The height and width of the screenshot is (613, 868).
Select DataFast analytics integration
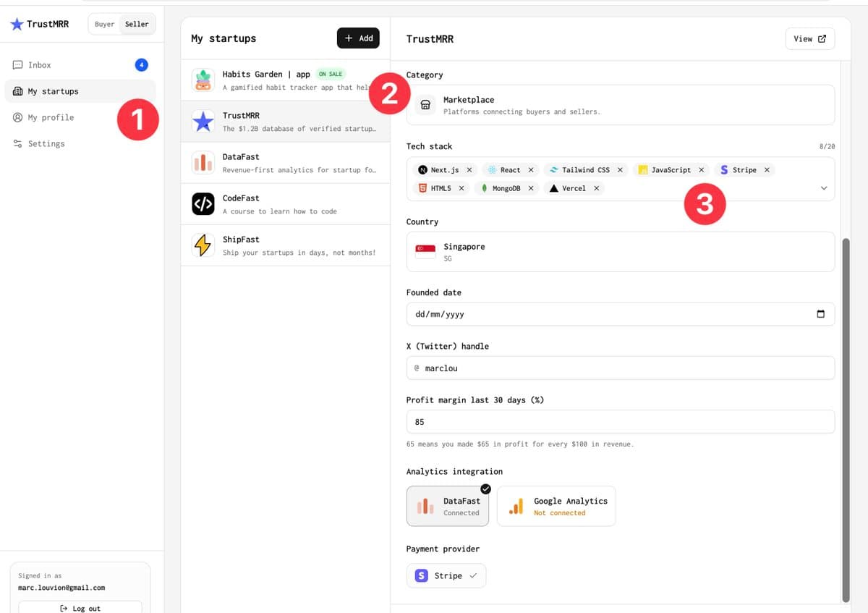[448, 506]
